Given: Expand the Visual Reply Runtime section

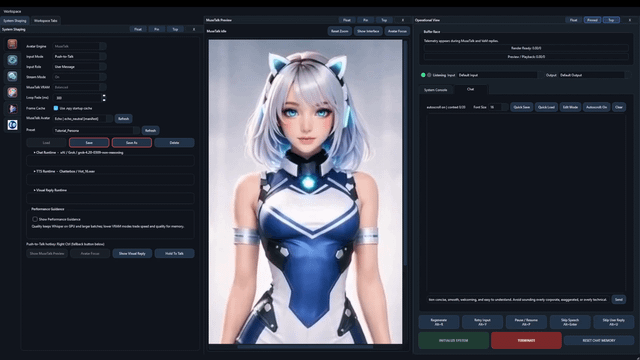Looking at the screenshot, I should pyautogui.click(x=50, y=190).
